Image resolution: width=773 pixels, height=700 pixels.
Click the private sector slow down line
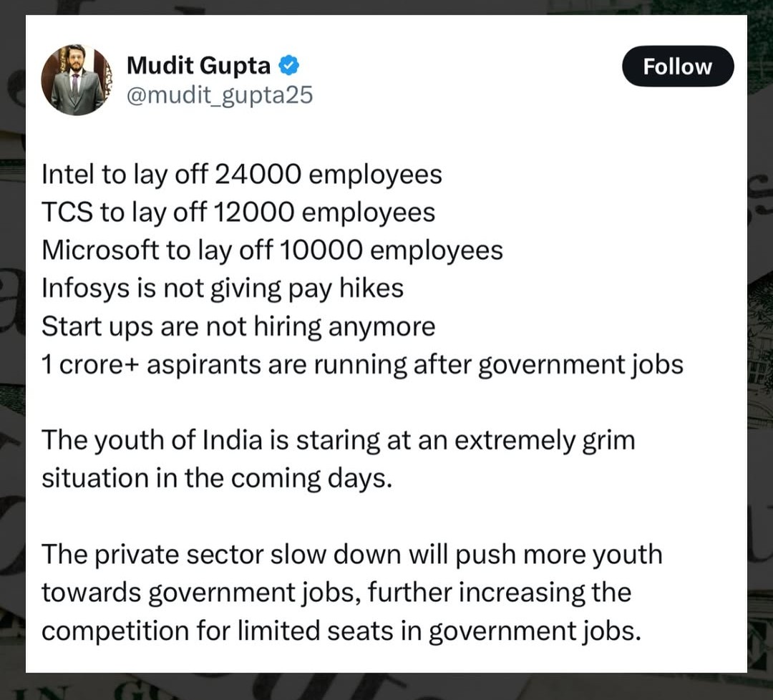[352, 555]
